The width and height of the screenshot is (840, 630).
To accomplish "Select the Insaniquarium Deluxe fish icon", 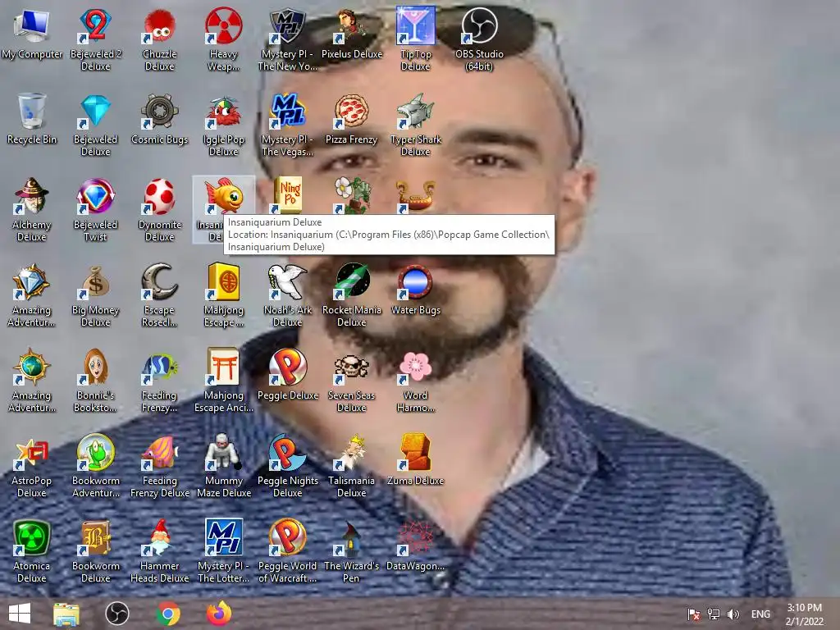I will [x=223, y=197].
